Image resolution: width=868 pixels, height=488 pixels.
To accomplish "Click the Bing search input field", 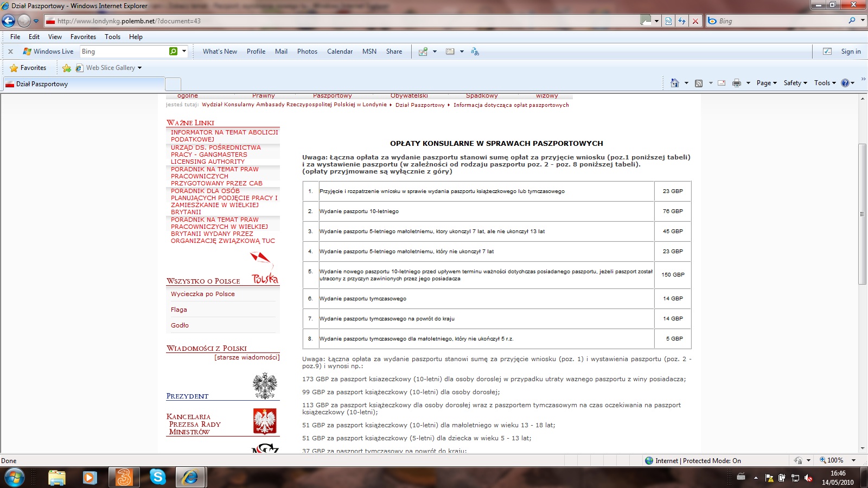I will 781,21.
